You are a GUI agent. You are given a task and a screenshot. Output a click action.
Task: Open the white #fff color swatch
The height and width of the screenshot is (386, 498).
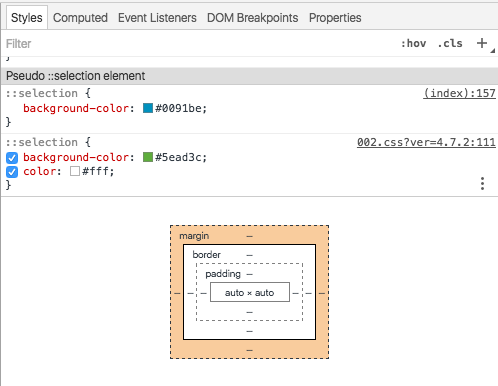click(x=75, y=171)
